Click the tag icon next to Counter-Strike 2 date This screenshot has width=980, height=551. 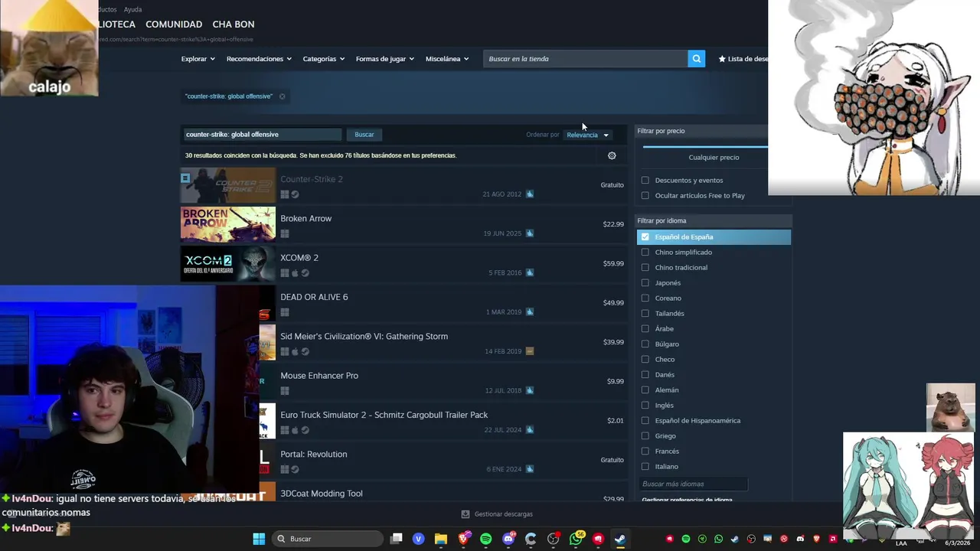(x=530, y=194)
